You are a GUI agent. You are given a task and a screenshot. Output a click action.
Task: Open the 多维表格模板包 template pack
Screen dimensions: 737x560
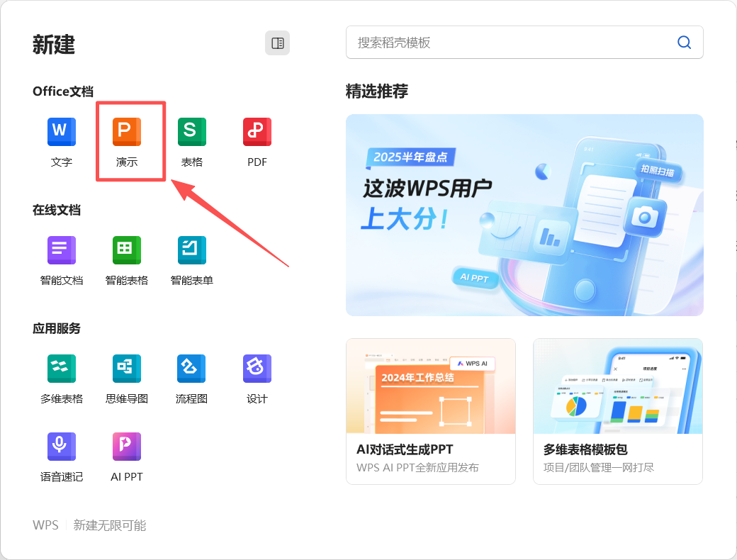tap(617, 411)
